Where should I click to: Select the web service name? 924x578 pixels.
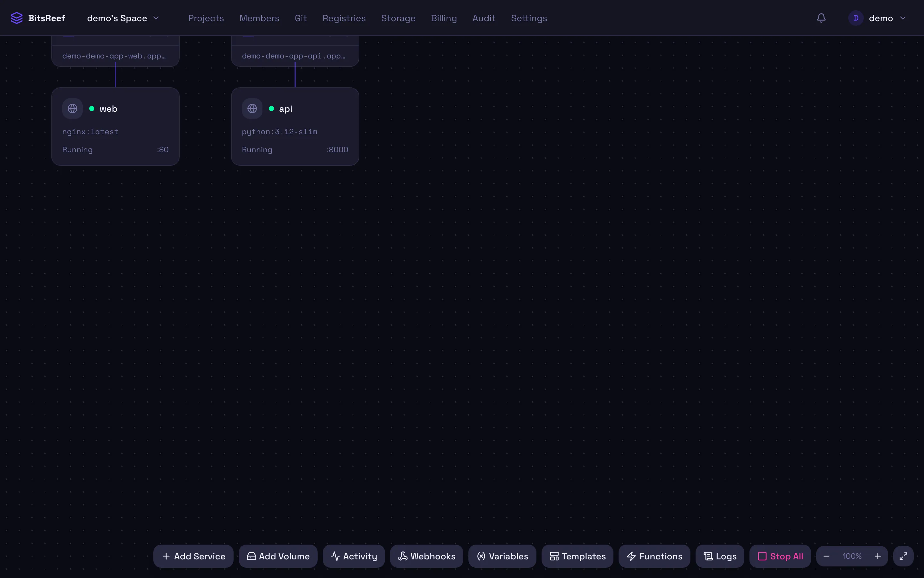[x=108, y=109]
